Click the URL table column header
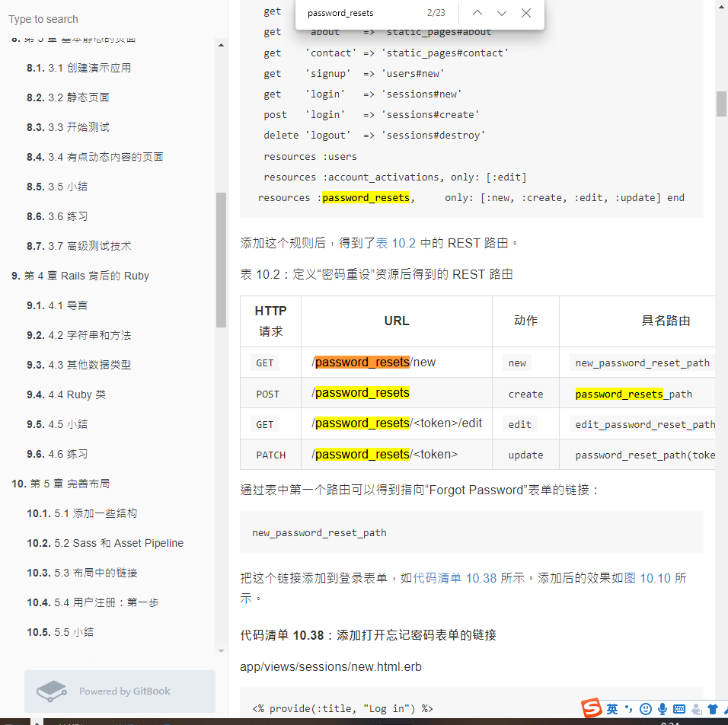728x725 pixels. pos(397,321)
